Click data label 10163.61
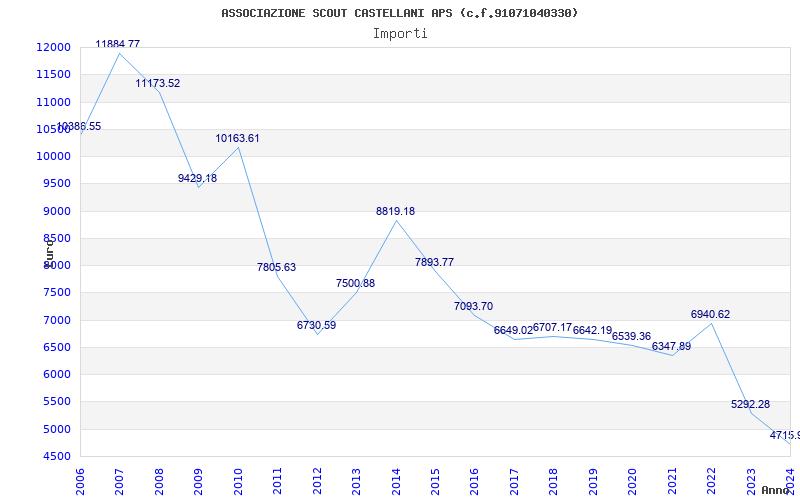Viewport: 800px width, 500px height. click(x=237, y=138)
